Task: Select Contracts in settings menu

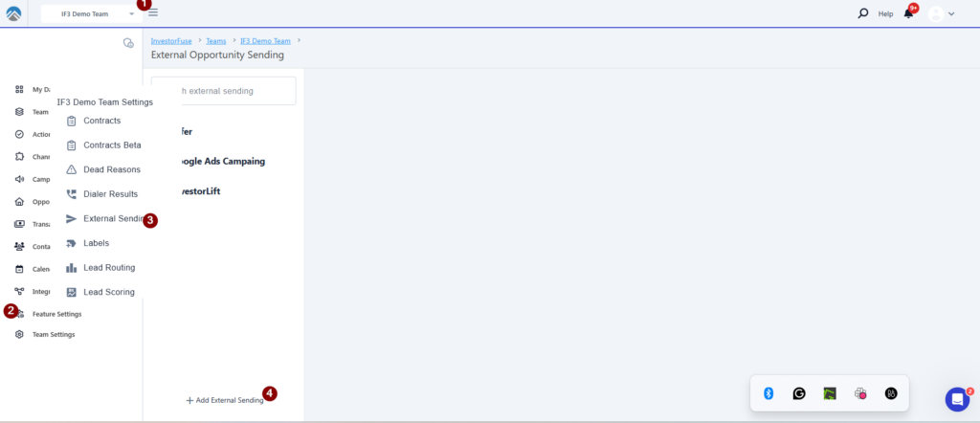Action: point(101,121)
